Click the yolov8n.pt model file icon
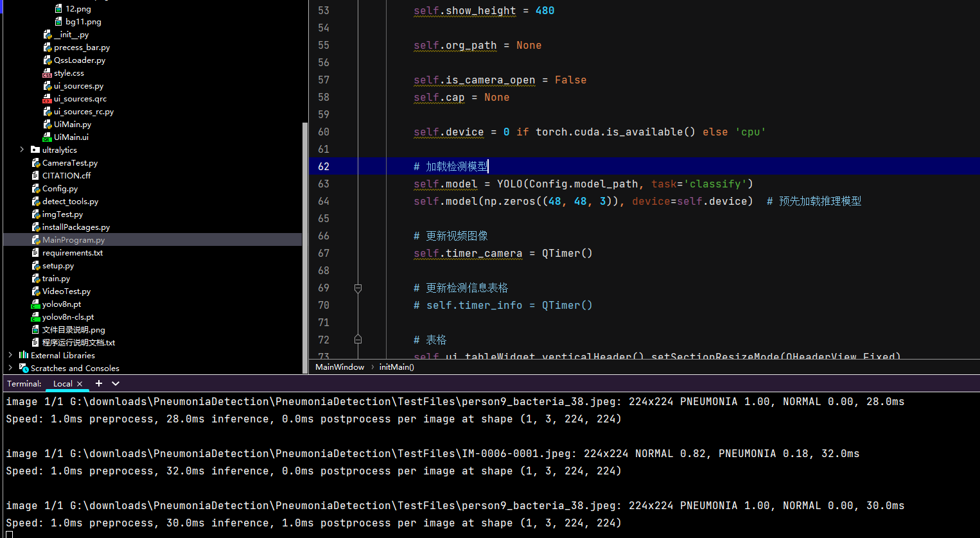This screenshot has height=538, width=980. (35, 304)
